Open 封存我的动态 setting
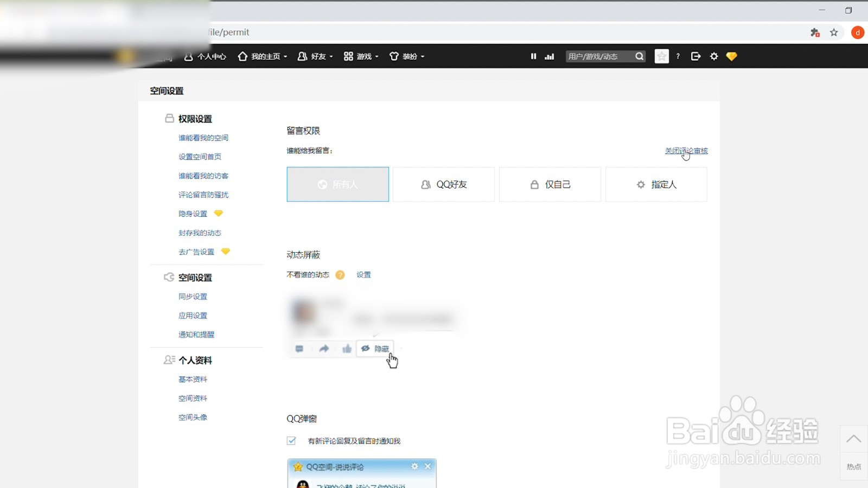This screenshot has width=868, height=488. pyautogui.click(x=200, y=233)
